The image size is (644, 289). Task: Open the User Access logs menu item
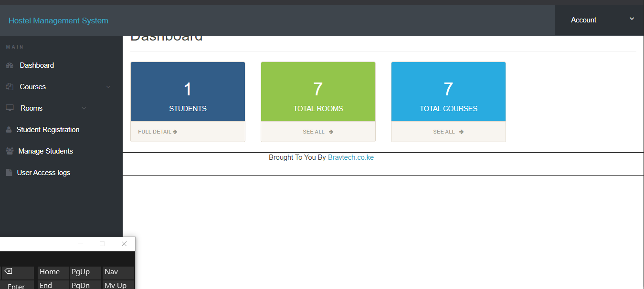[43, 173]
